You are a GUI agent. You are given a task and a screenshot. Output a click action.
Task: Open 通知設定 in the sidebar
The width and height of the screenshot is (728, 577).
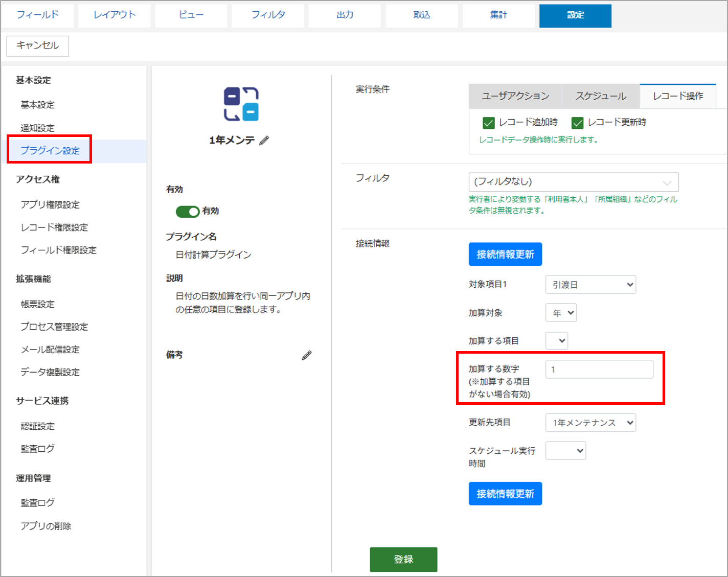(37, 128)
